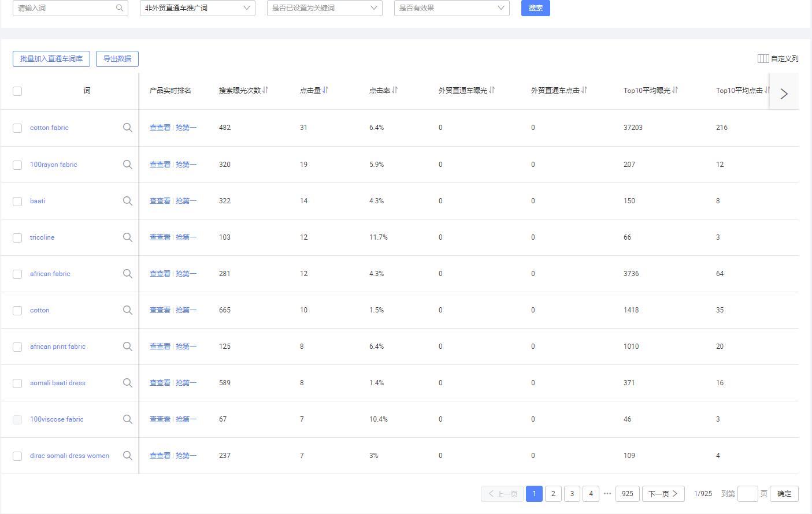Click the 批量加入直通车词库 button
The image size is (812, 514).
51,58
